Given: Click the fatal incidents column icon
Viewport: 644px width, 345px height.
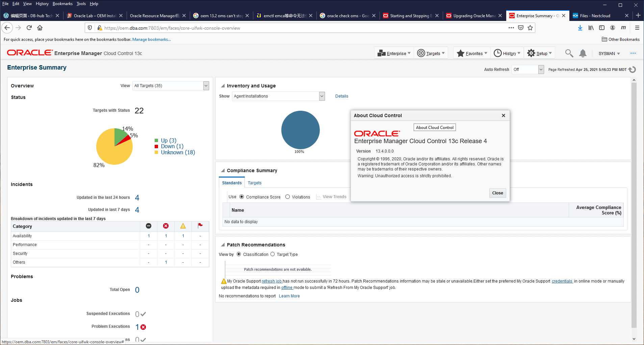Looking at the screenshot, I should [x=149, y=226].
